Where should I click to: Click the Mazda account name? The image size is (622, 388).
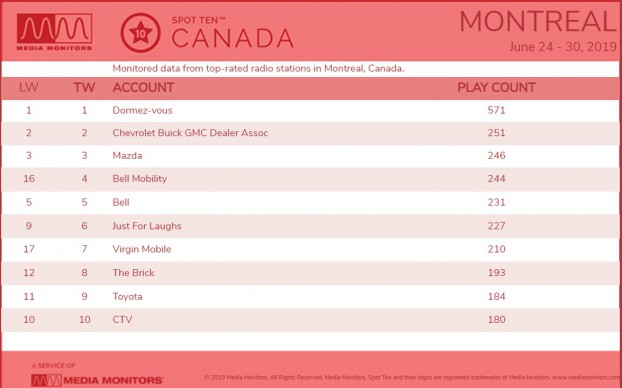[x=127, y=156]
